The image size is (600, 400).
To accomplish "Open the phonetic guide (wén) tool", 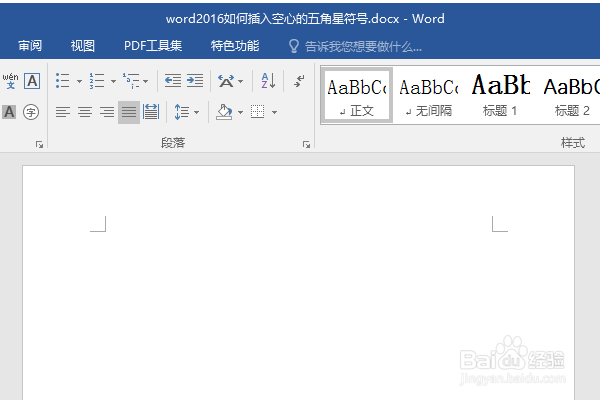I will [10, 81].
